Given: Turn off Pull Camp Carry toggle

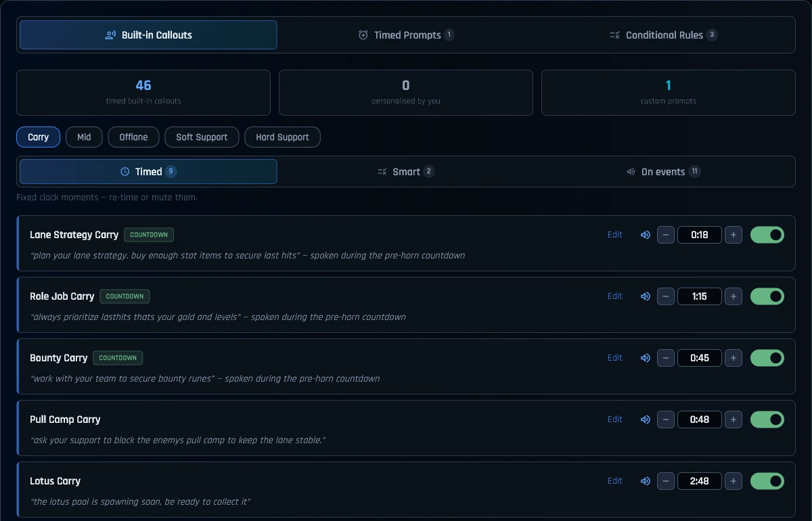Looking at the screenshot, I should click(767, 420).
